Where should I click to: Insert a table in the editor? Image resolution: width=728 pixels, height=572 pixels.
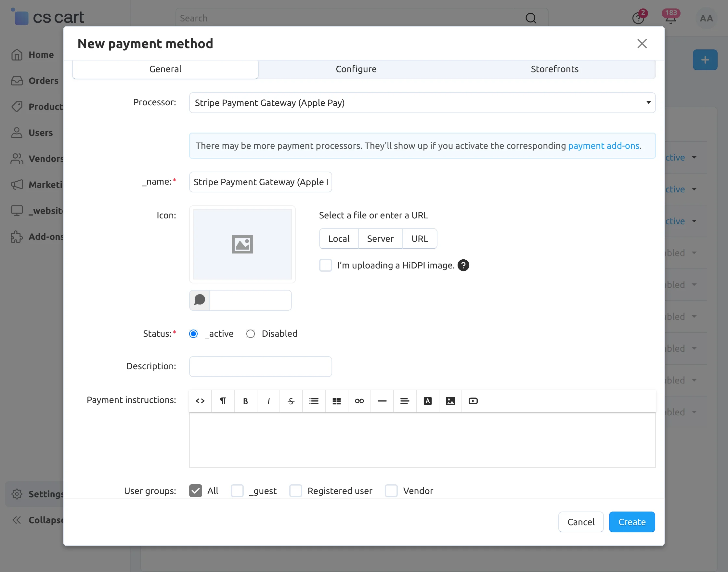[337, 401]
